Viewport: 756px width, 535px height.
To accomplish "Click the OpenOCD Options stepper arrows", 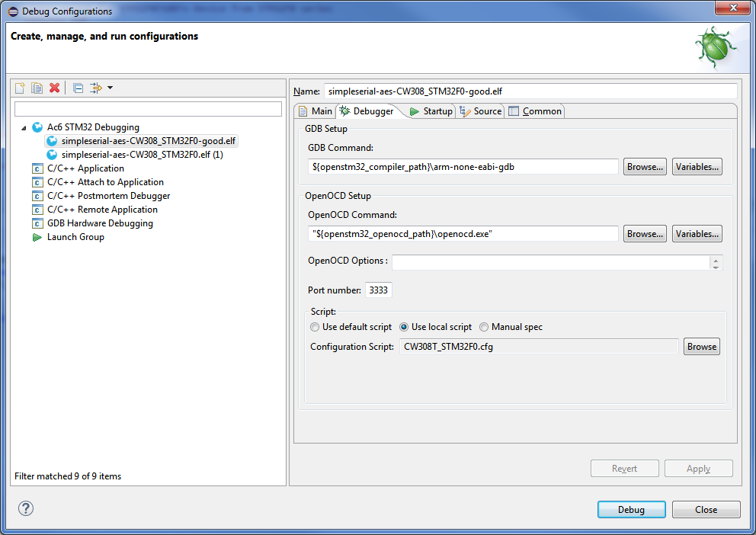I will click(x=715, y=263).
